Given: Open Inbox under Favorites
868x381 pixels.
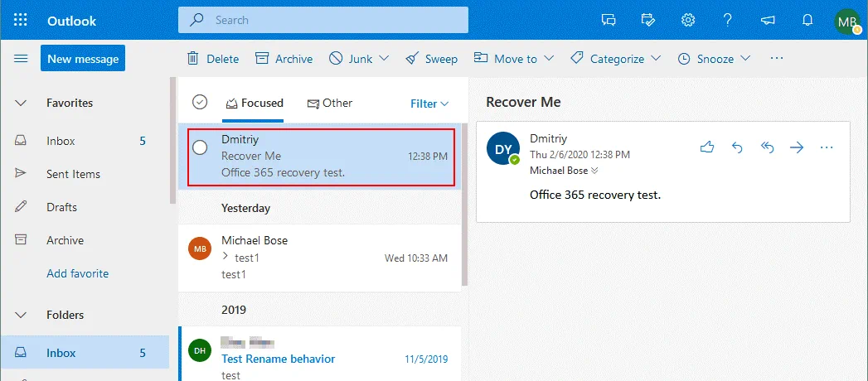Looking at the screenshot, I should click(x=84, y=141).
